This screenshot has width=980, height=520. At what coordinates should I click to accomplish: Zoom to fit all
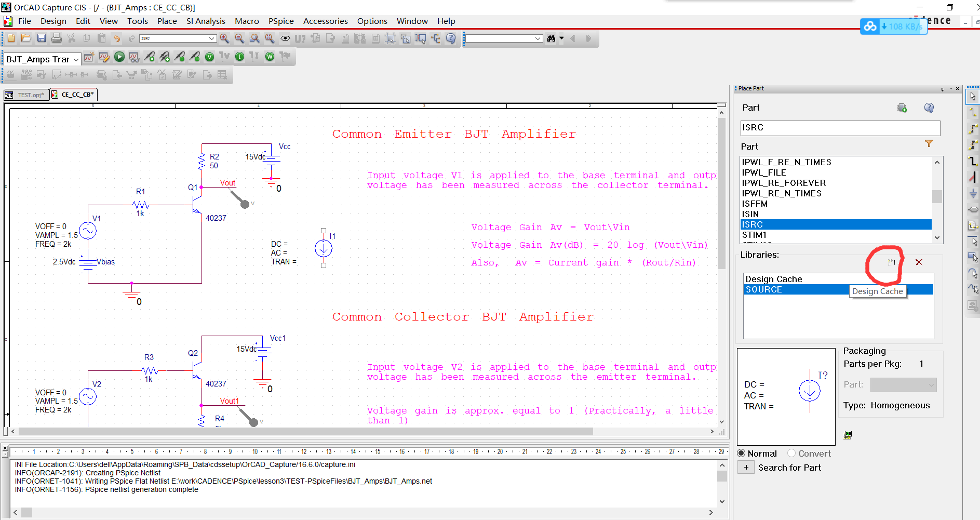tap(270, 38)
